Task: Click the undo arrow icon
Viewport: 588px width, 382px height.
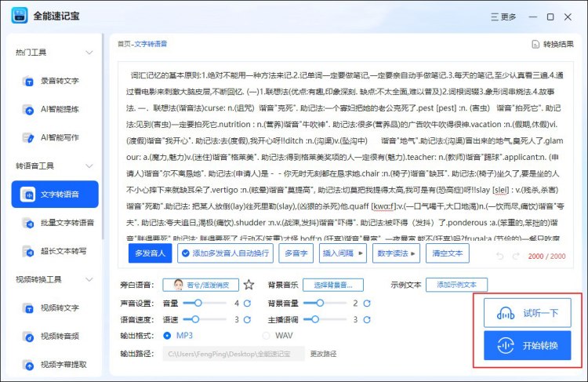Action: click(500, 256)
